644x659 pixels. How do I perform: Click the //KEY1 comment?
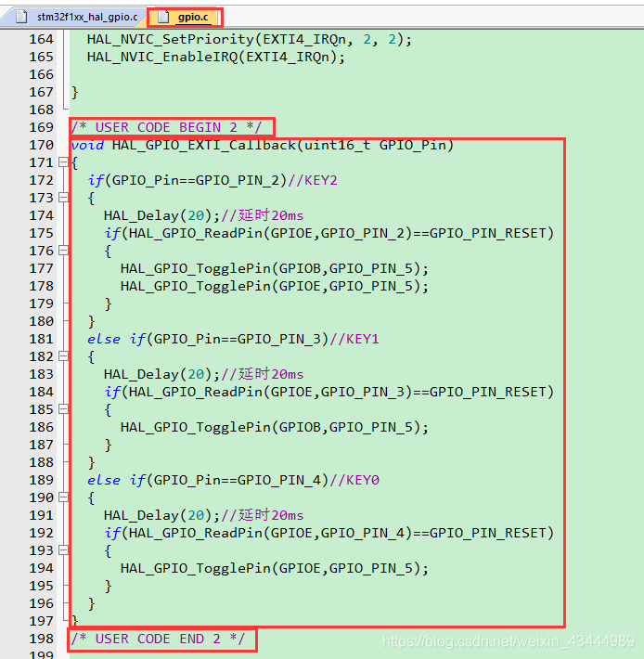pos(354,340)
